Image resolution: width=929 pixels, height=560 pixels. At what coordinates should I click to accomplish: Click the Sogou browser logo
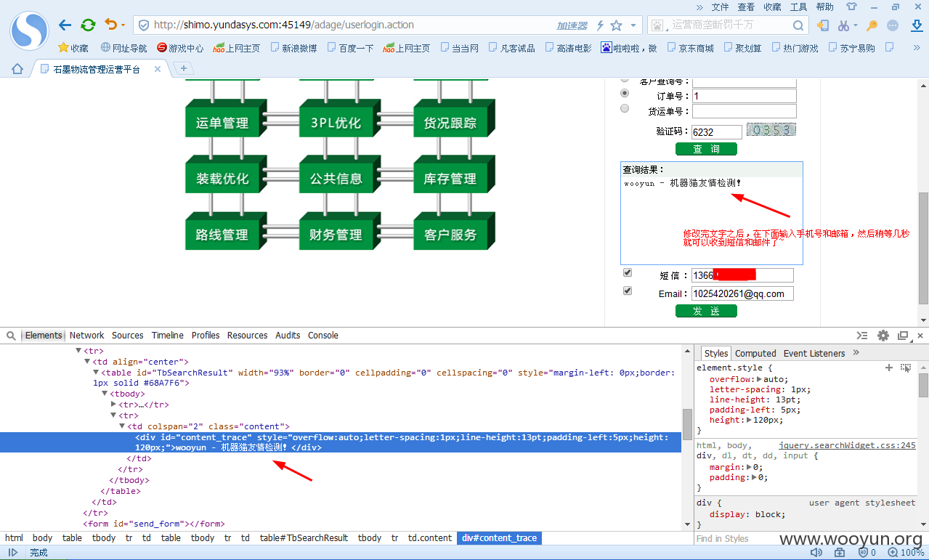coord(29,31)
